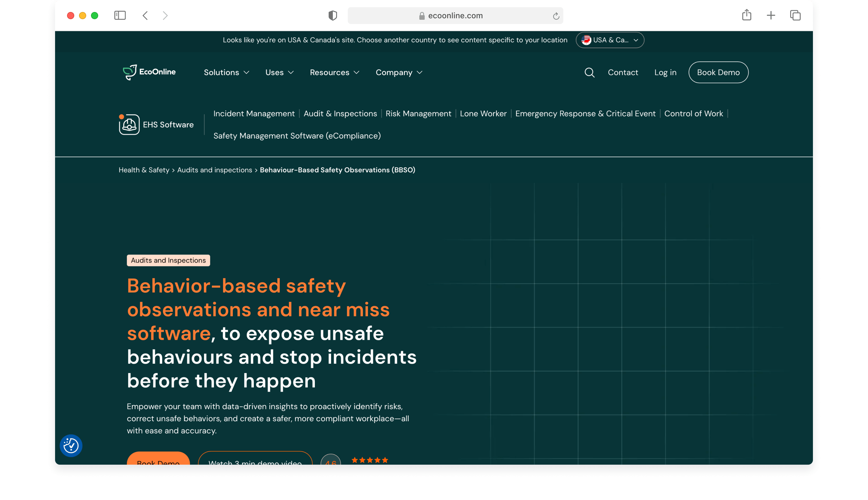Viewport: 868px width, 500px height.
Task: Click the EHS Software helmet icon
Action: [129, 125]
